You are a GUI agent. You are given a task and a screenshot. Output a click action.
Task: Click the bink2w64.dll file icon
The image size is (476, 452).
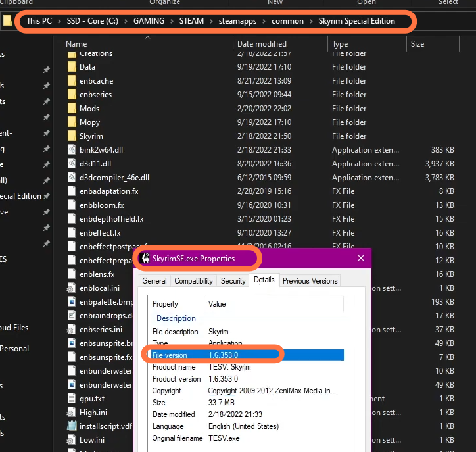coord(72,150)
